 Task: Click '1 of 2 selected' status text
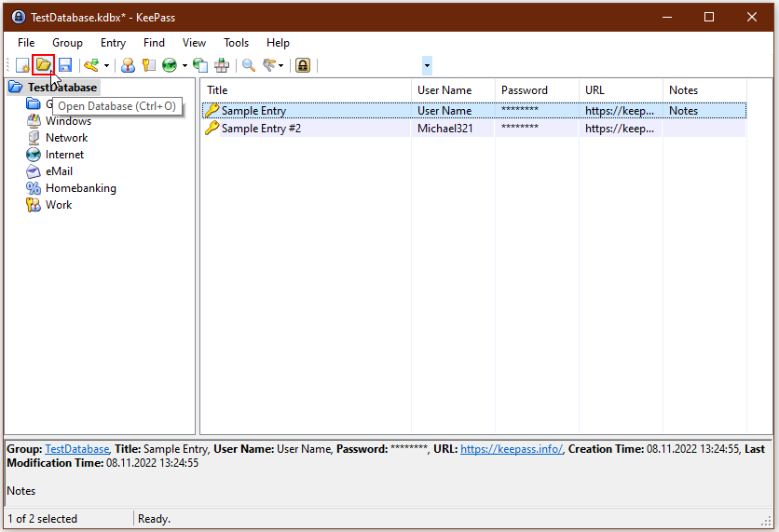(42, 519)
